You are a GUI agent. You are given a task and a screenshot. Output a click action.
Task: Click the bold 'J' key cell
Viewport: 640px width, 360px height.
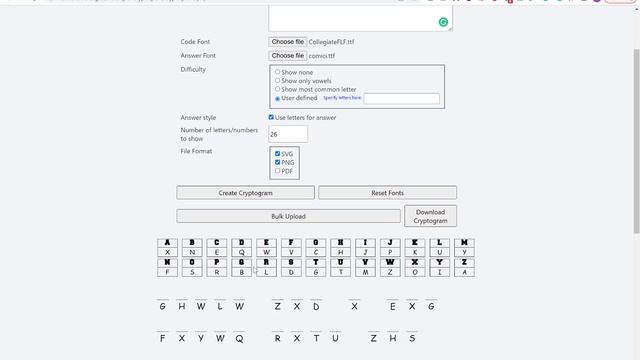click(390, 242)
